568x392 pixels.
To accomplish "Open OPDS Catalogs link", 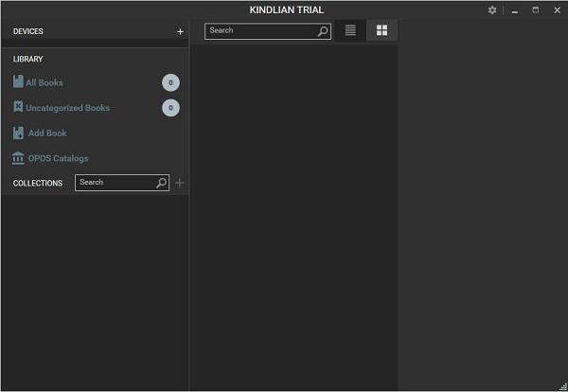I will 59,159.
